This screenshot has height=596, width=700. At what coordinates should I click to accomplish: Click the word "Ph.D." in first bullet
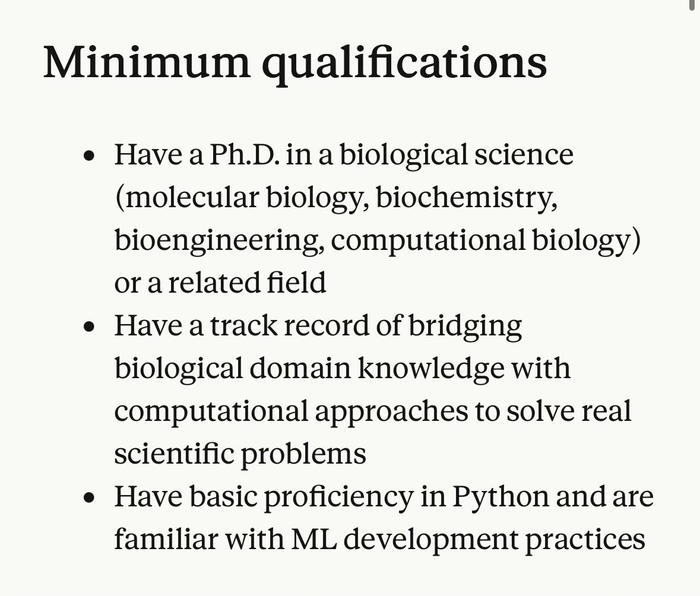coord(245,154)
